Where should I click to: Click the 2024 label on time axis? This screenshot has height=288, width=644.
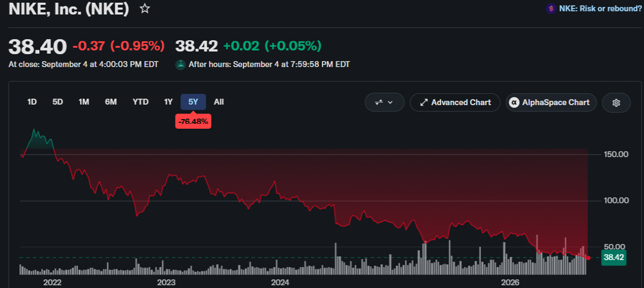coord(280,282)
